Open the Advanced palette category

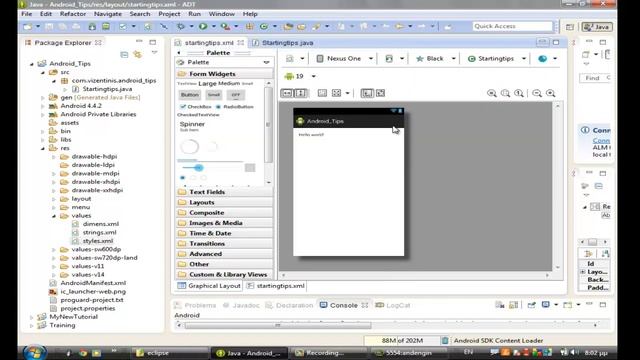tap(224, 254)
